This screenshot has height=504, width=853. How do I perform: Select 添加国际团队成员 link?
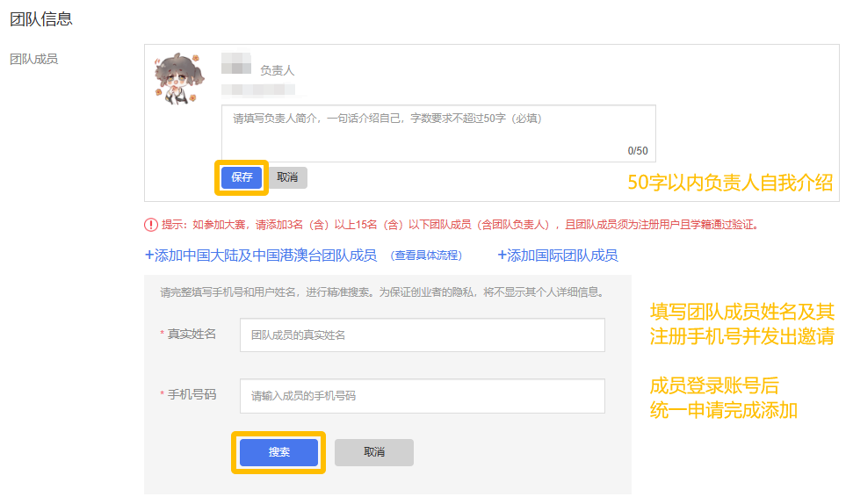(x=557, y=256)
